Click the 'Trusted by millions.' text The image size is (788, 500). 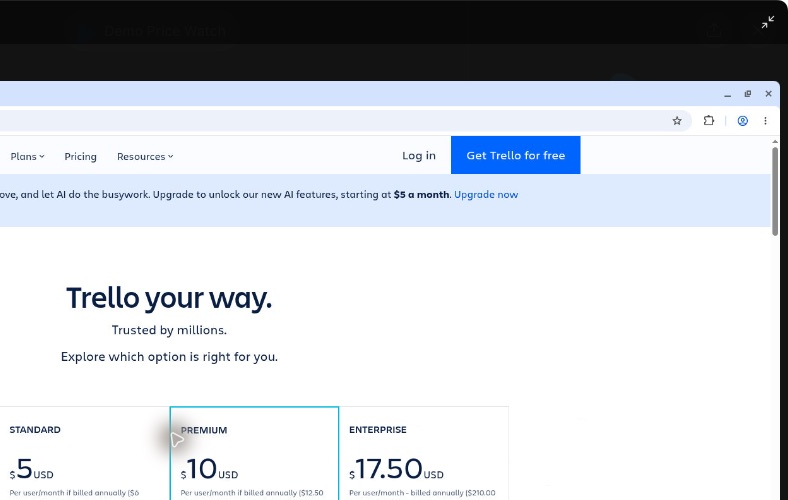[169, 330]
